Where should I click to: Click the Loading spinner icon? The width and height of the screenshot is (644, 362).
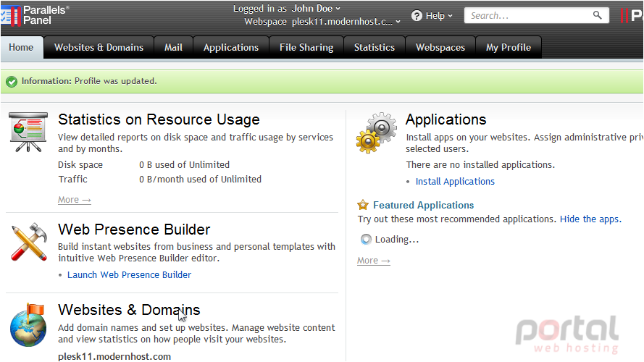366,239
